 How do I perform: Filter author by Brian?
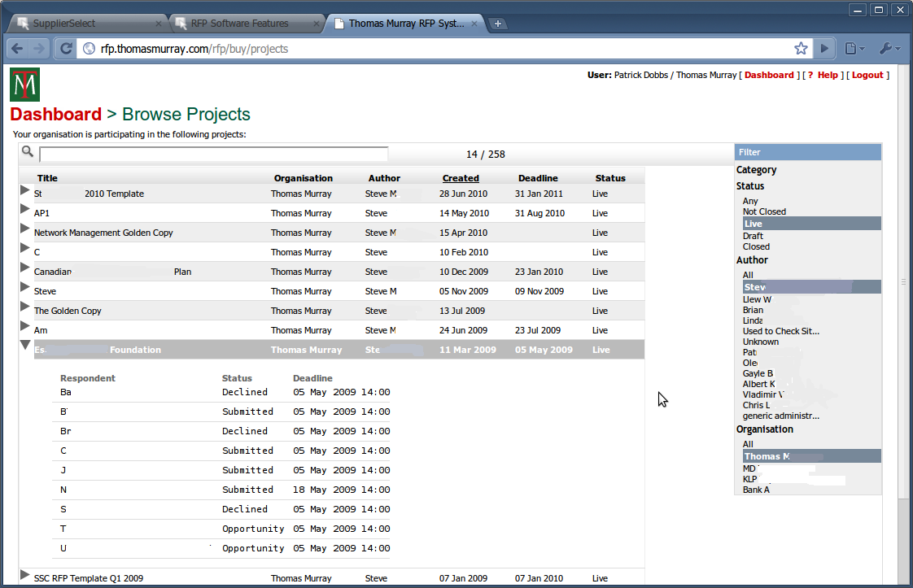click(x=753, y=311)
